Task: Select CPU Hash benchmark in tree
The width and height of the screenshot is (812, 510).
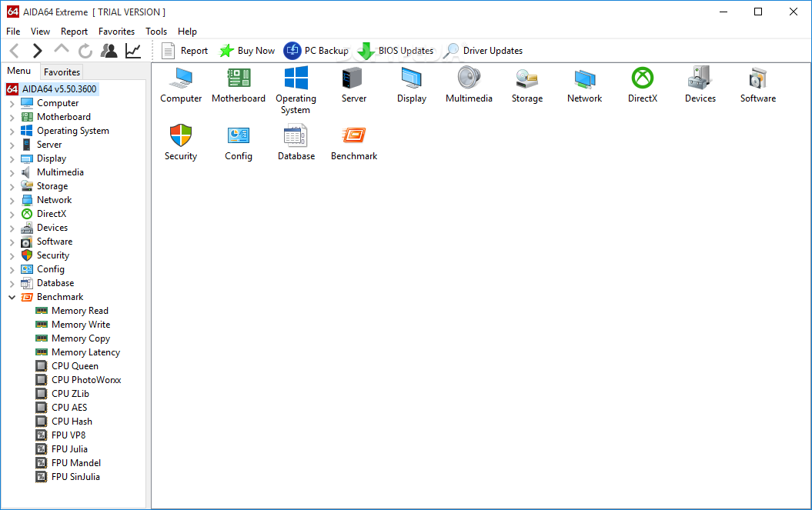Action: pyautogui.click(x=72, y=422)
